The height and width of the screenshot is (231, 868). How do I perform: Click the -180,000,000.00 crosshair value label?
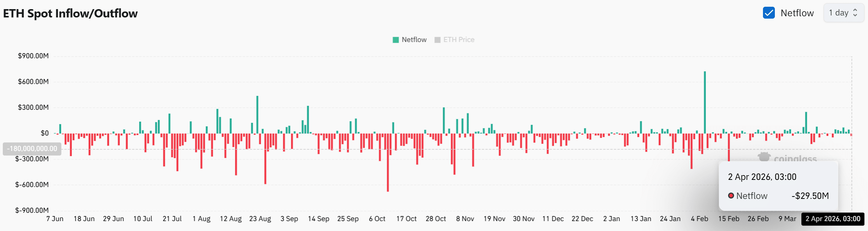click(32, 149)
